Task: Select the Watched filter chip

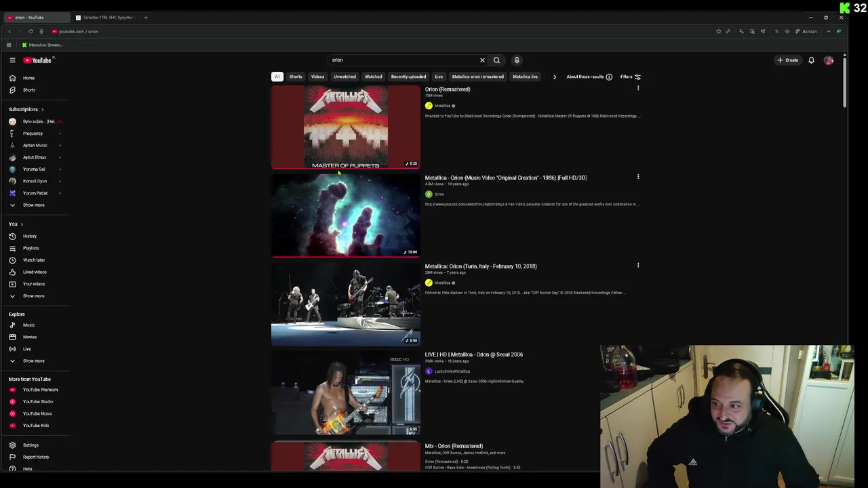Action: 374,77
